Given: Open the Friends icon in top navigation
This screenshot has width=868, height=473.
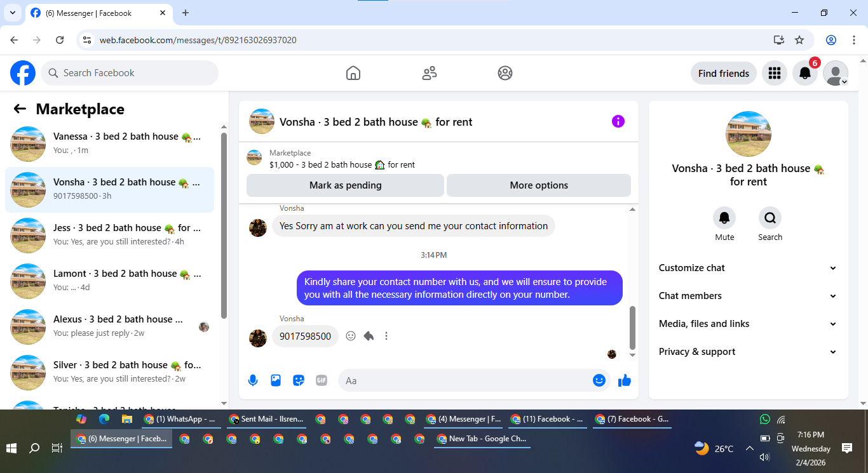Looking at the screenshot, I should (430, 73).
